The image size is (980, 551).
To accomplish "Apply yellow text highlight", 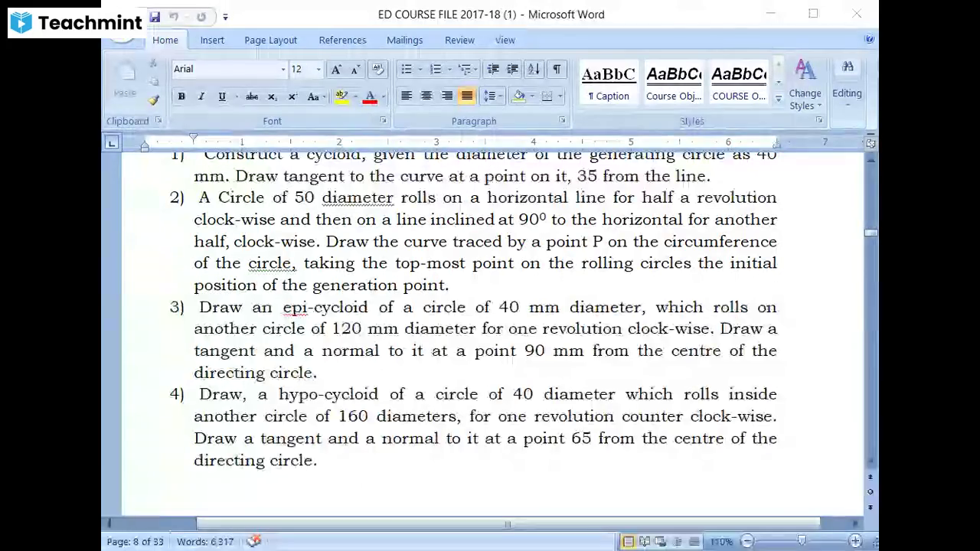I will point(341,96).
